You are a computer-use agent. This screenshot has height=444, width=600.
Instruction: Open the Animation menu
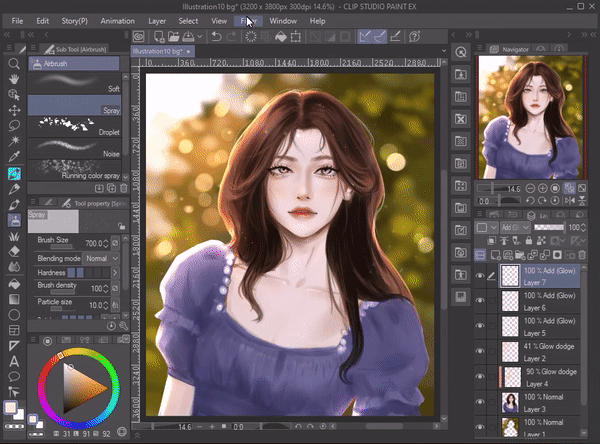117,20
